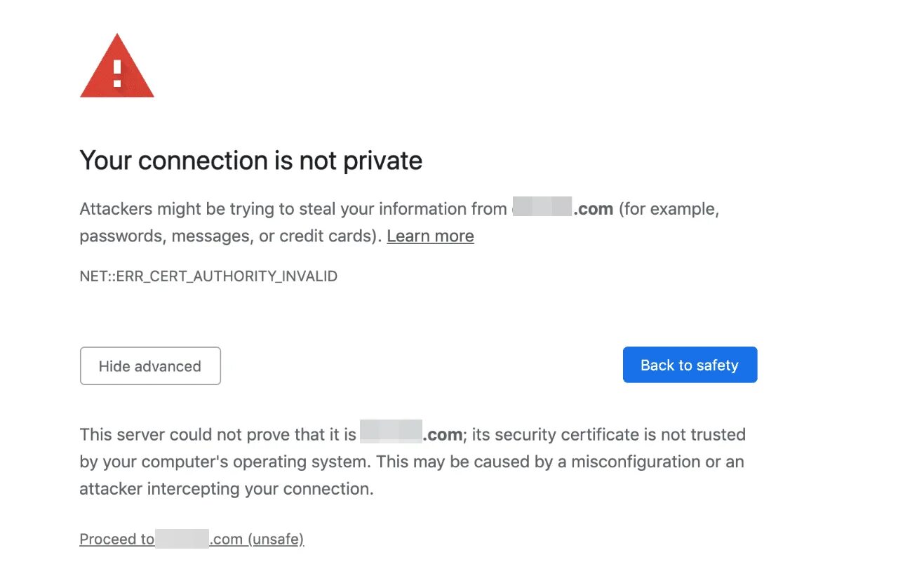Click the "Your connection is not private" heading
Image resolution: width=924 pixels, height=576 pixels.
pyautogui.click(x=250, y=161)
